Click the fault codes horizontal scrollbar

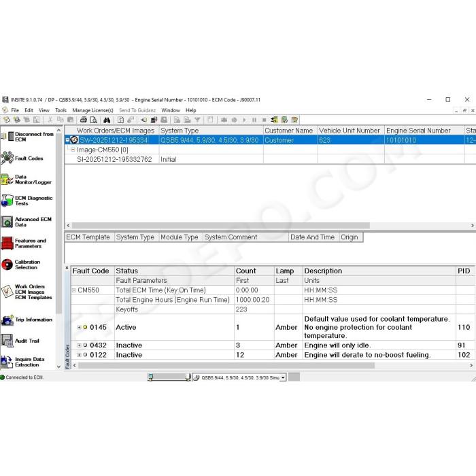tap(226, 366)
